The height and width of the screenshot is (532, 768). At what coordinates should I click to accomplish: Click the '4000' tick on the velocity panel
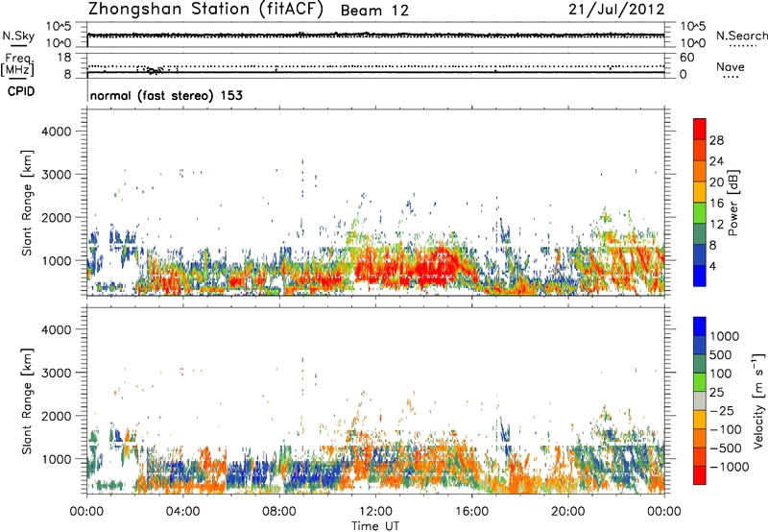[x=56, y=329]
